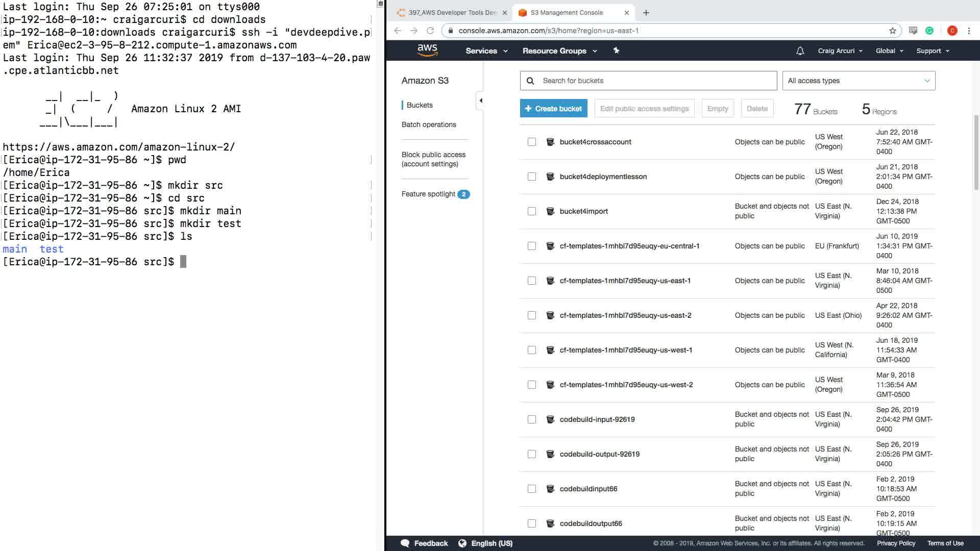980x551 pixels.
Task: Bookmark page with the star icon
Action: coord(892,31)
